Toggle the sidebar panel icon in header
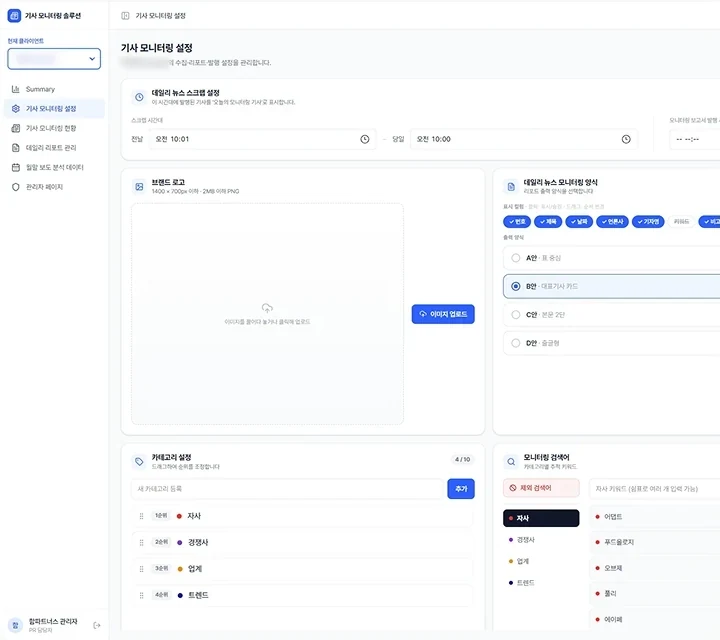This screenshot has height=640, width=720. pos(125,16)
